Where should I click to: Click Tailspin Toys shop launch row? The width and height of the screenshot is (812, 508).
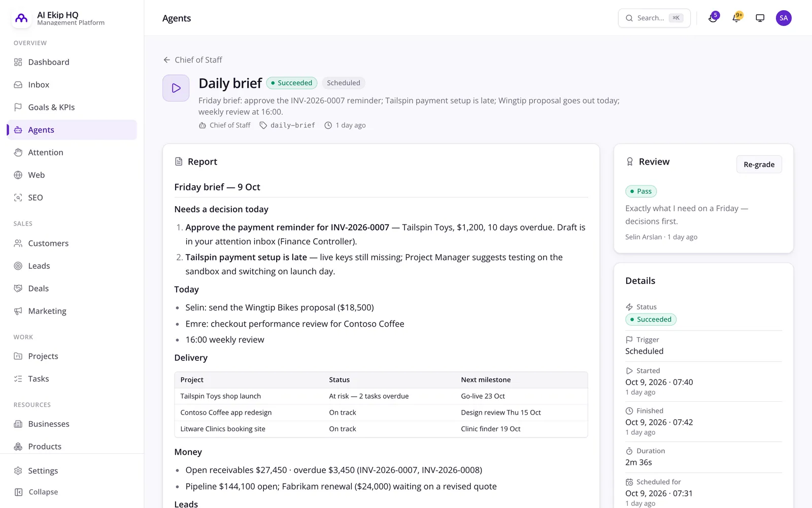click(381, 396)
